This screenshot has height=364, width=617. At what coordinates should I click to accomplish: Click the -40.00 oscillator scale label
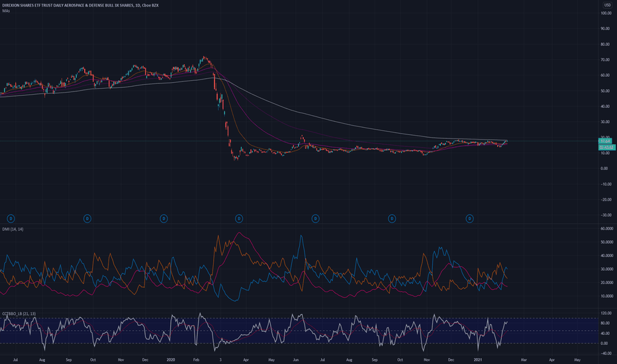606,353
